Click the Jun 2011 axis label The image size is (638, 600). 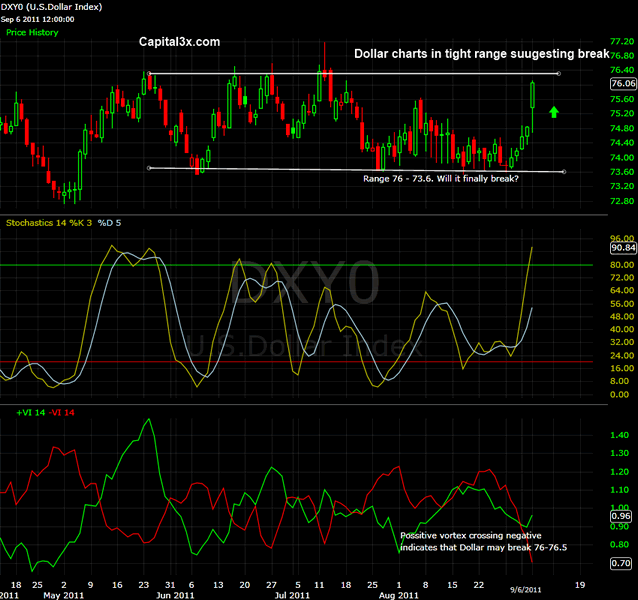[x=175, y=595]
